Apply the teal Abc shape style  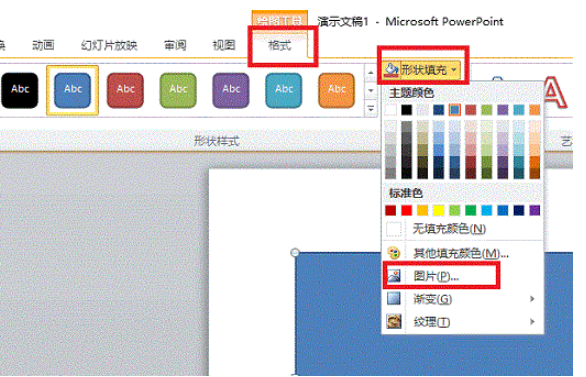click(x=284, y=90)
